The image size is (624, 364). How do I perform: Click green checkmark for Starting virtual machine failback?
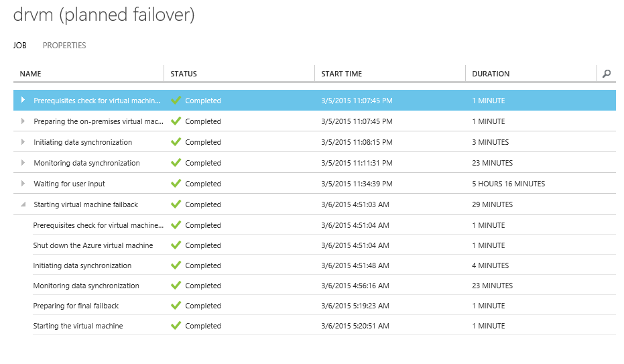click(176, 204)
